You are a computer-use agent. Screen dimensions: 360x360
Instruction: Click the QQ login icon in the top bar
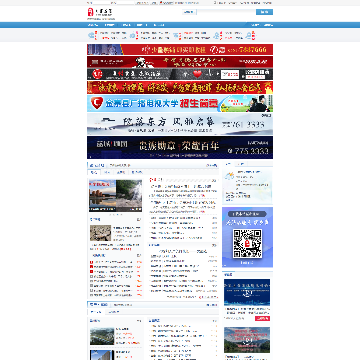(166, 3)
